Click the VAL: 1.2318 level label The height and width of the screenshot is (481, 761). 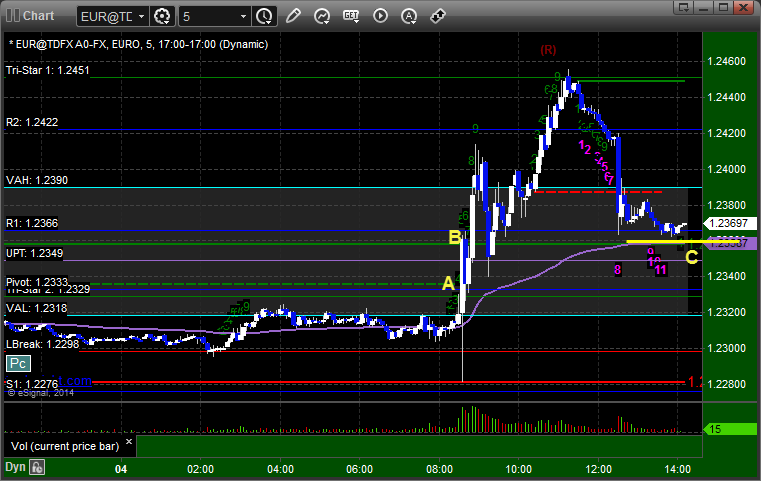coord(36,308)
